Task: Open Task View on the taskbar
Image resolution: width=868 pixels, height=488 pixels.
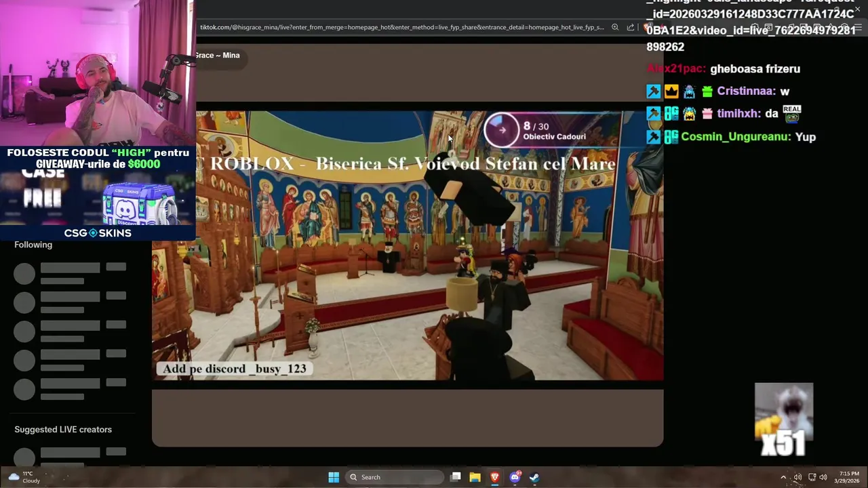Action: 456,477
